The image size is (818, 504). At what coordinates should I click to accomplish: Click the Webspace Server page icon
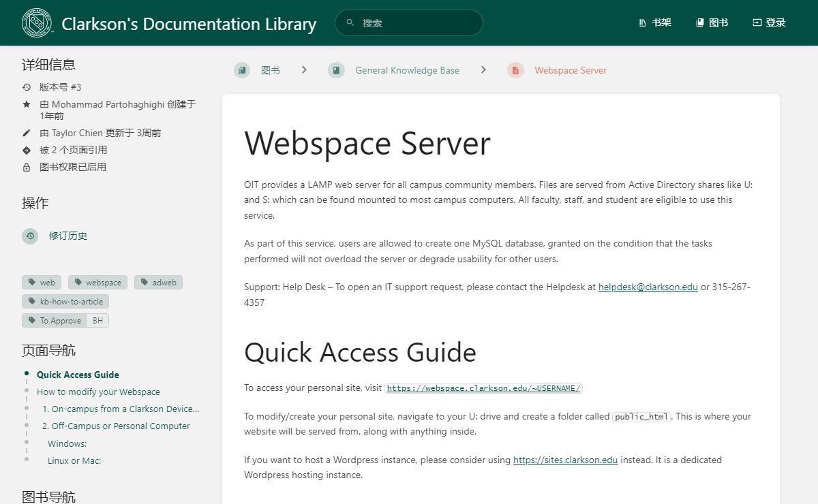pyautogui.click(x=515, y=70)
